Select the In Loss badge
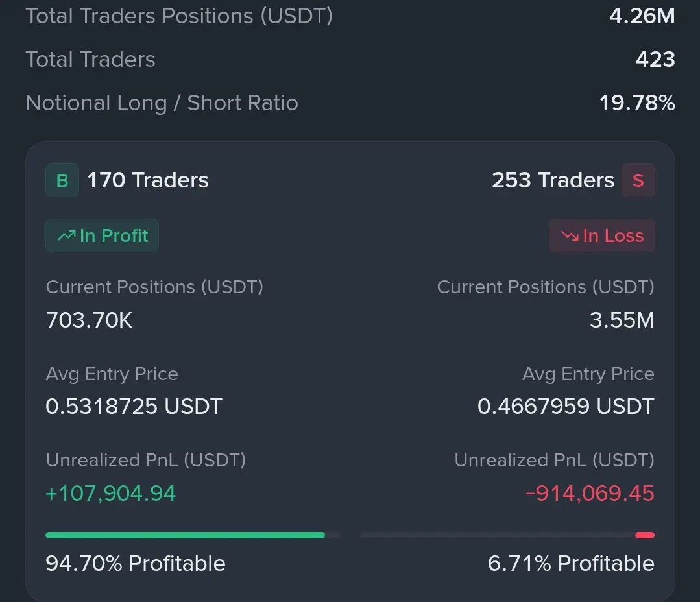Viewport: 700px width, 602px height. coord(602,235)
